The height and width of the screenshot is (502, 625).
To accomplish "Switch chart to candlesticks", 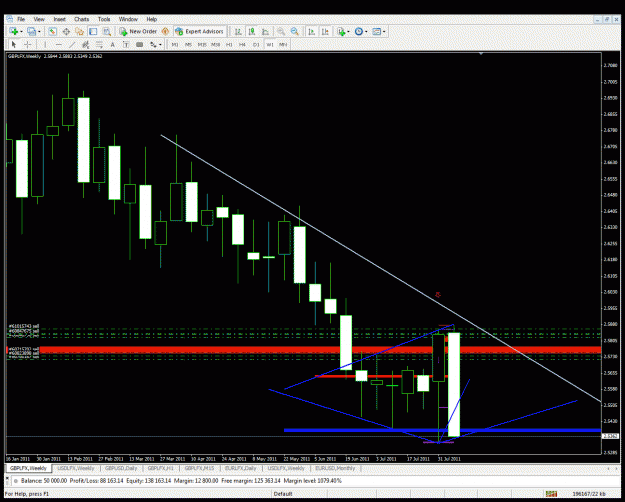I will tap(252, 31).
